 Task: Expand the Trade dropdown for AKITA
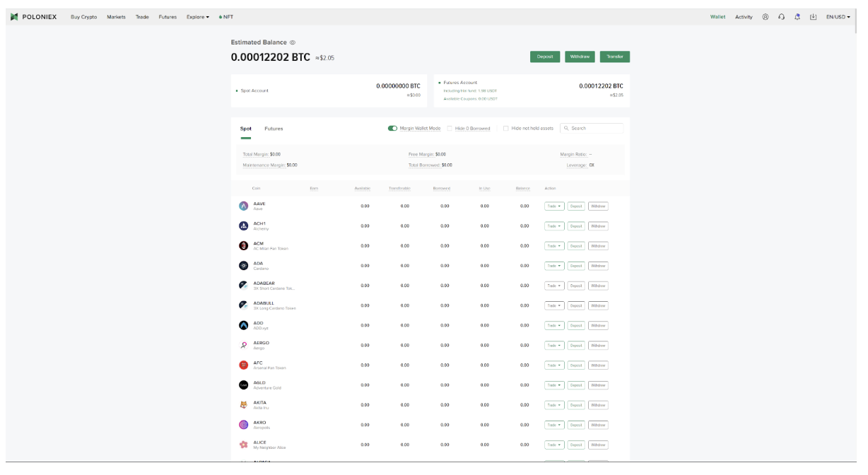(x=554, y=405)
